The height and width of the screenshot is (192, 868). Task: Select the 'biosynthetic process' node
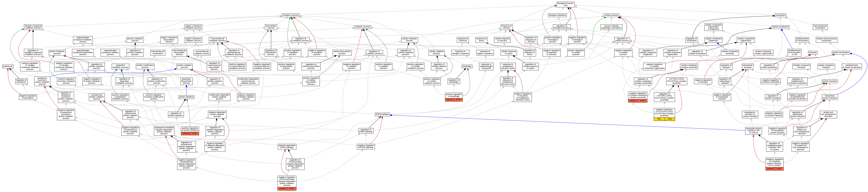click(271, 27)
